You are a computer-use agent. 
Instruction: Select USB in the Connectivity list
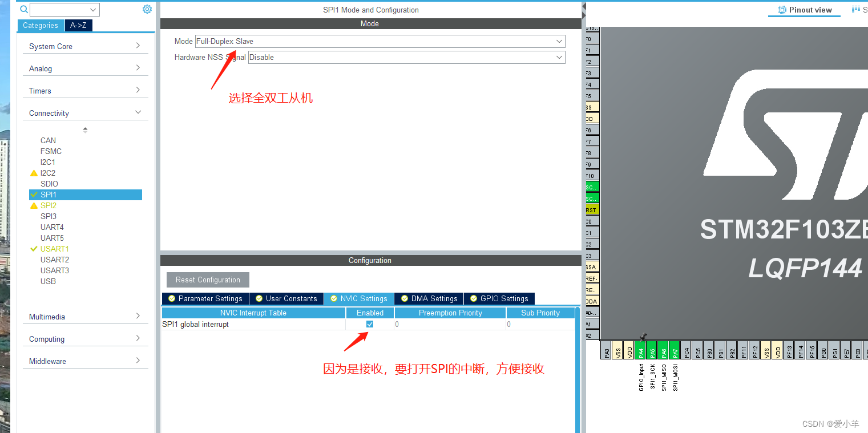tap(48, 281)
